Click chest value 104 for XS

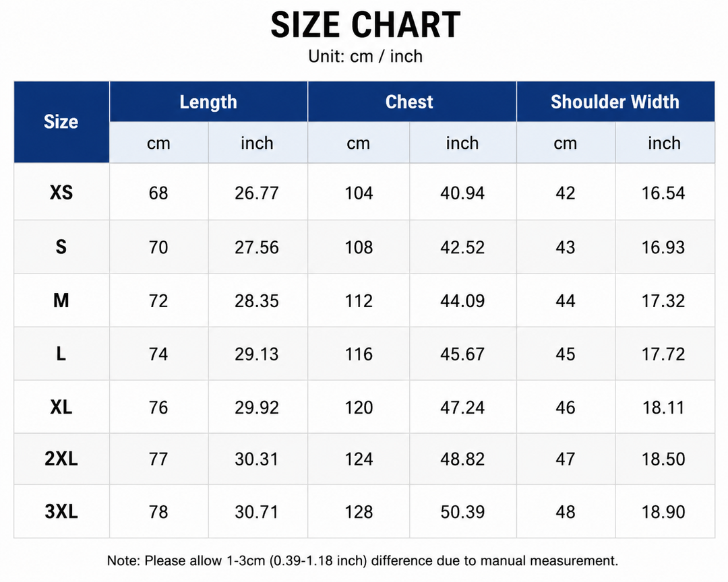pos(359,193)
